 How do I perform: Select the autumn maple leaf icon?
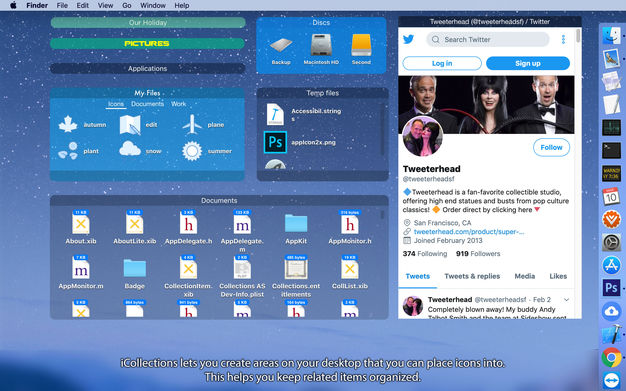pos(68,124)
